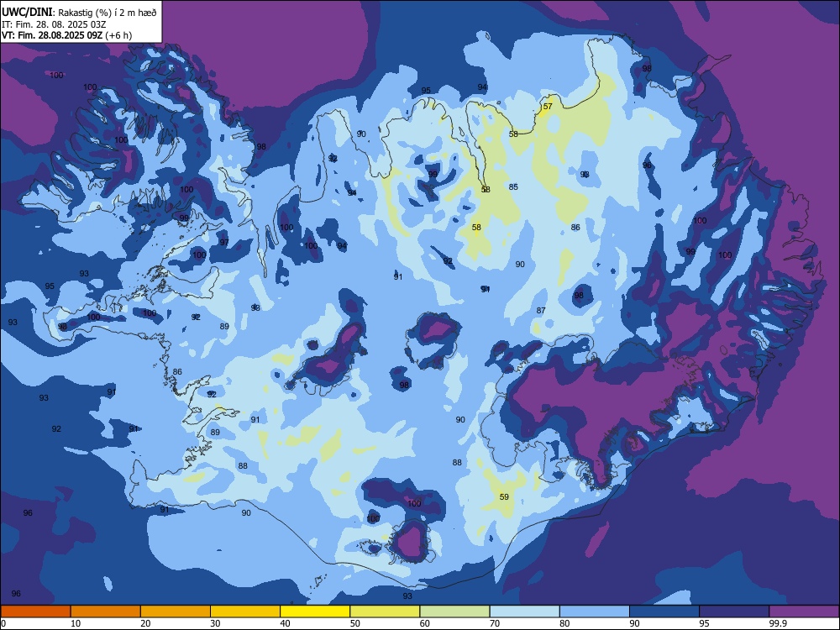Viewport: 840px width, 630px height.
Task: Pick the indigo 95–99.9 legend swatch
Action: tap(734, 612)
